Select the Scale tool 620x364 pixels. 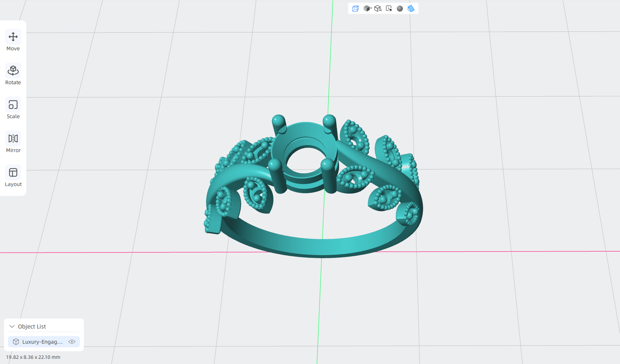click(13, 109)
